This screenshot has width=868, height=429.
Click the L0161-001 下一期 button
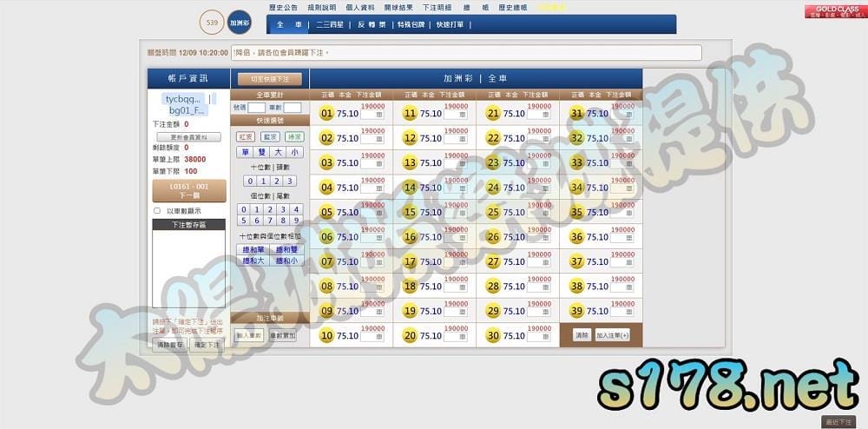tap(189, 191)
